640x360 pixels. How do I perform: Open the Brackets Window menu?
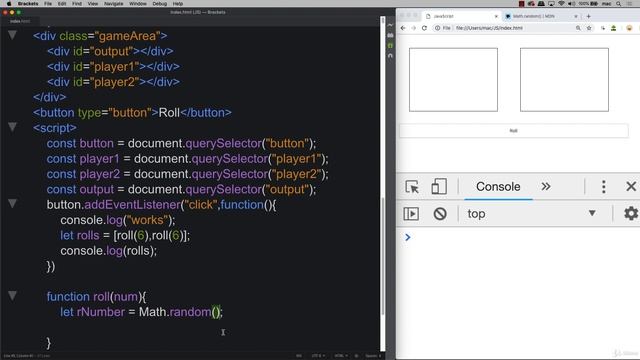tap(138, 4)
